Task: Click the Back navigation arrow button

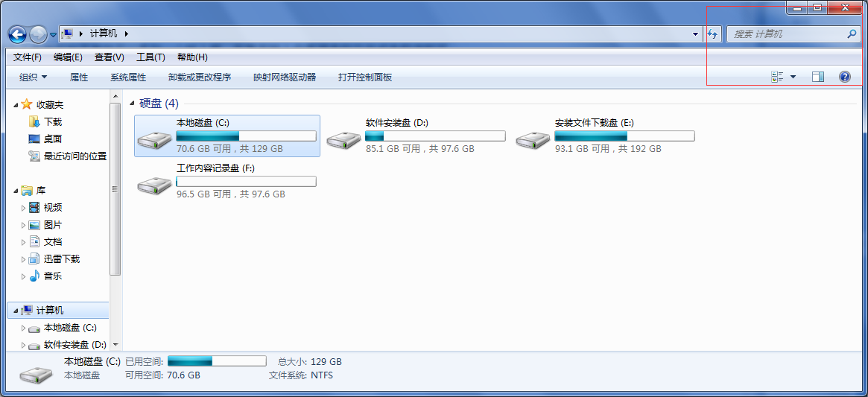Action: click(x=17, y=35)
